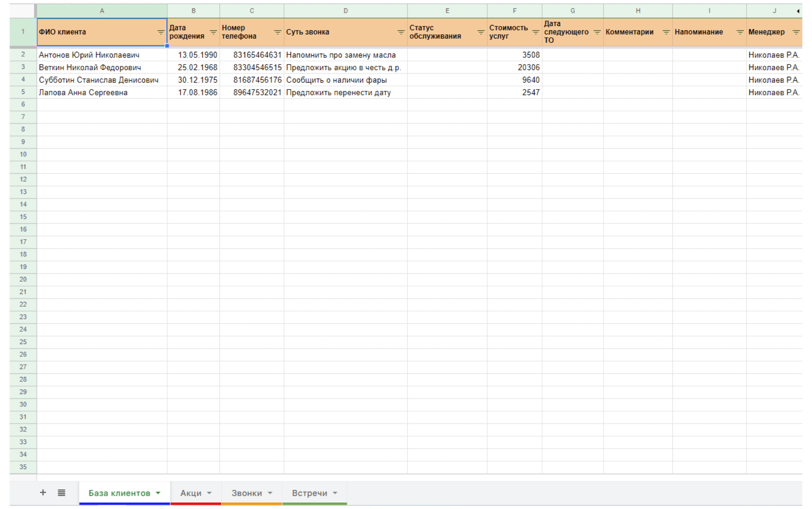Add a new sheet with plus button
This screenshot has width=812, height=509.
click(x=43, y=492)
